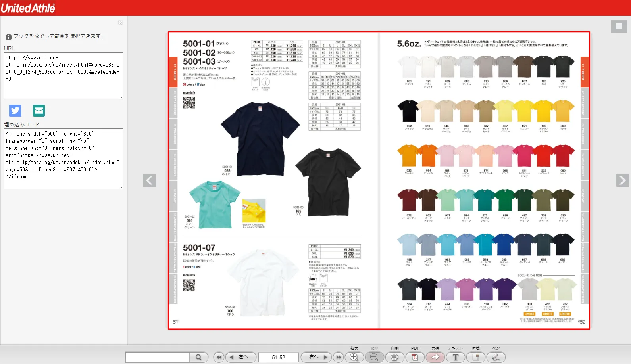Open the United Athle logo link
This screenshot has height=364, width=631.
28,8
